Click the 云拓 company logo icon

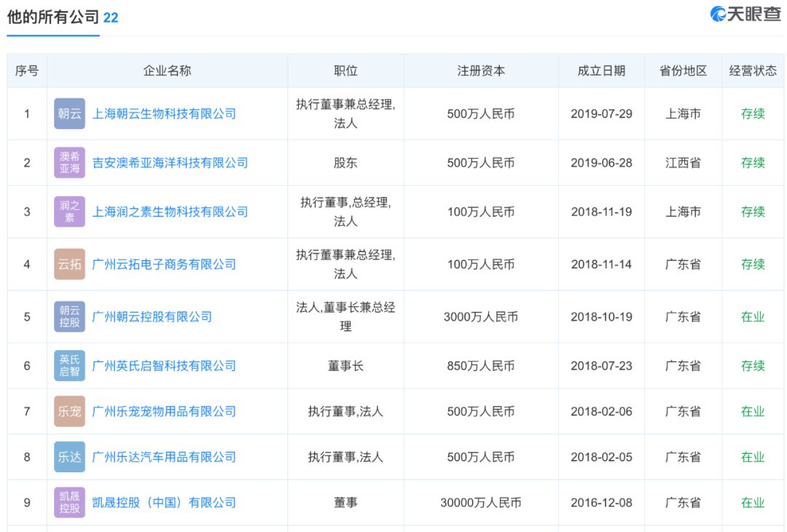point(70,264)
